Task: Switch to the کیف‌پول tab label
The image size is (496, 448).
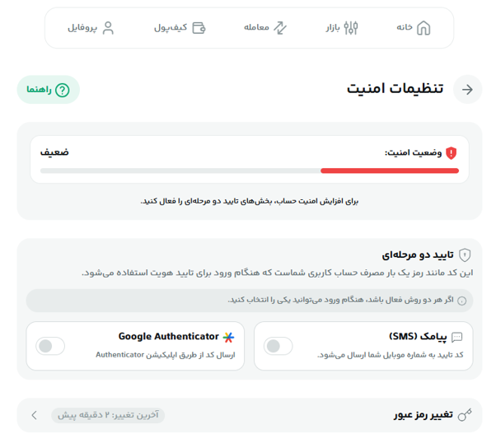Action: [171, 28]
